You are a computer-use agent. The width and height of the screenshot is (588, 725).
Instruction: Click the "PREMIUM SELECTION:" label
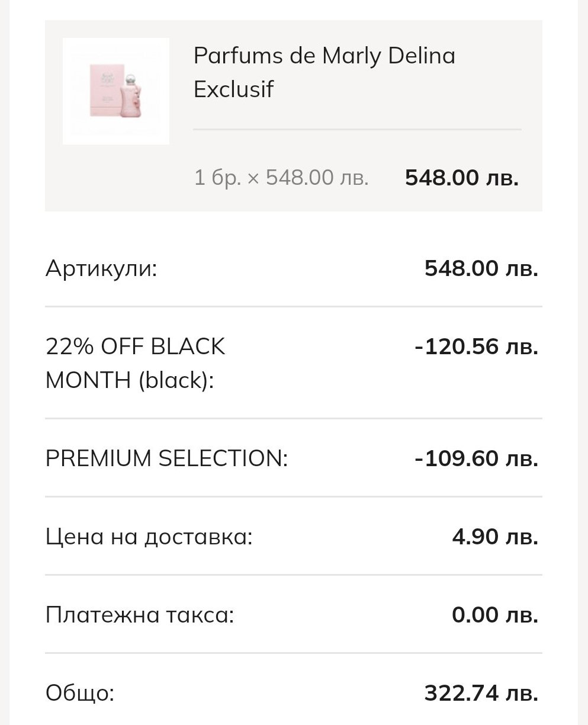pyautogui.click(x=166, y=458)
